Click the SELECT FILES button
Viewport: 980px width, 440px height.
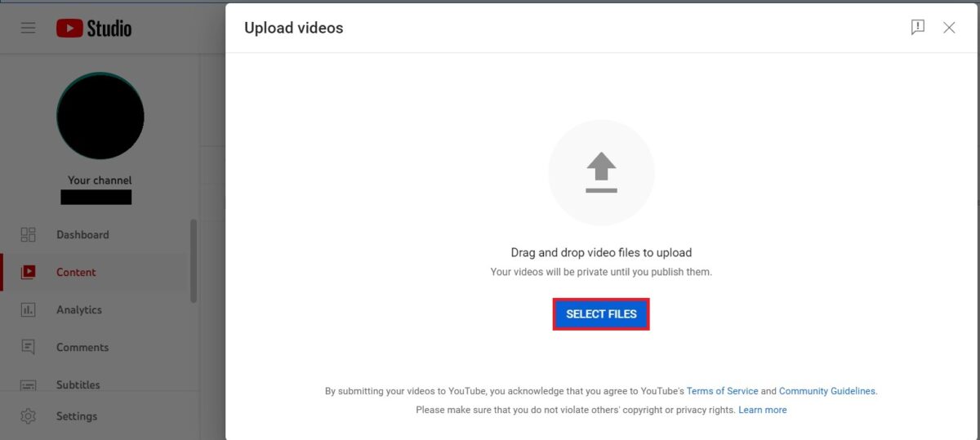(x=601, y=314)
